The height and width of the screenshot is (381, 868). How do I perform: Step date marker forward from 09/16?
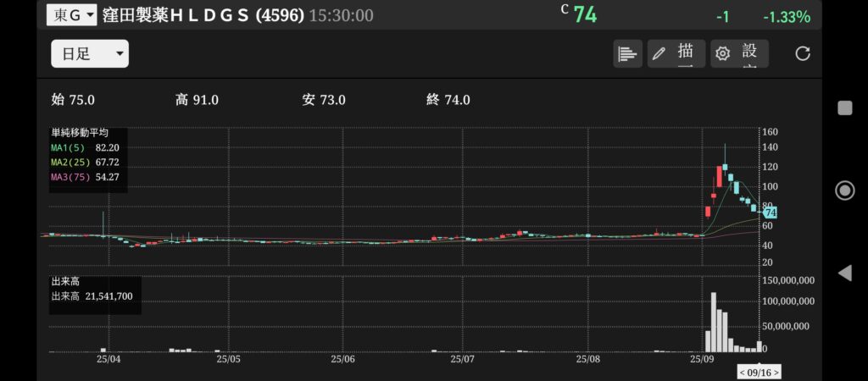click(776, 372)
